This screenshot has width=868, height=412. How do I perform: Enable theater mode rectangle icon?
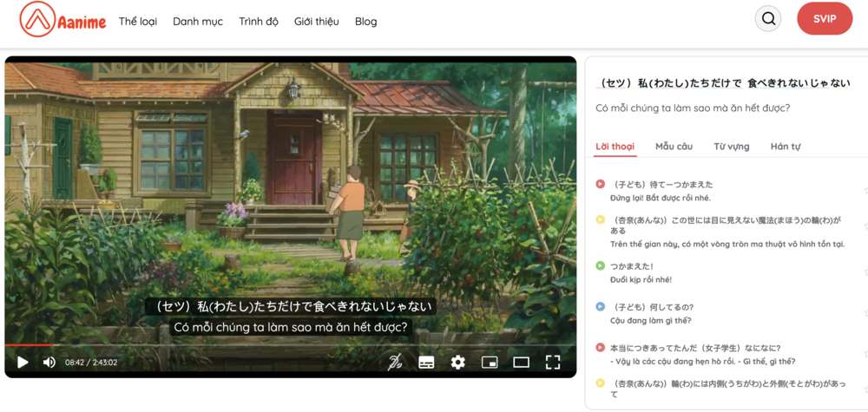(x=522, y=363)
